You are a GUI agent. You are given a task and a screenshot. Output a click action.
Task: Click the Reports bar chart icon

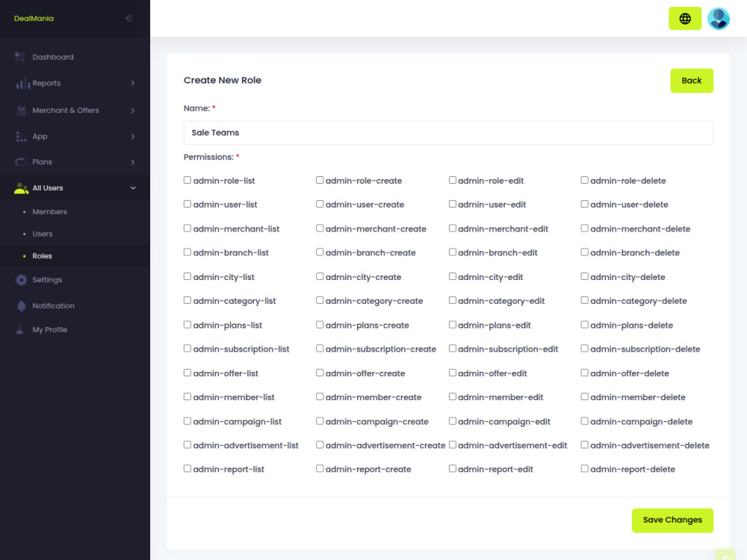coord(22,84)
